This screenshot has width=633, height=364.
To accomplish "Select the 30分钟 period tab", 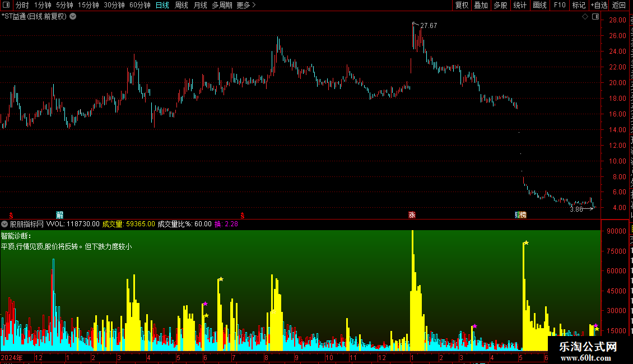I will (x=114, y=5).
